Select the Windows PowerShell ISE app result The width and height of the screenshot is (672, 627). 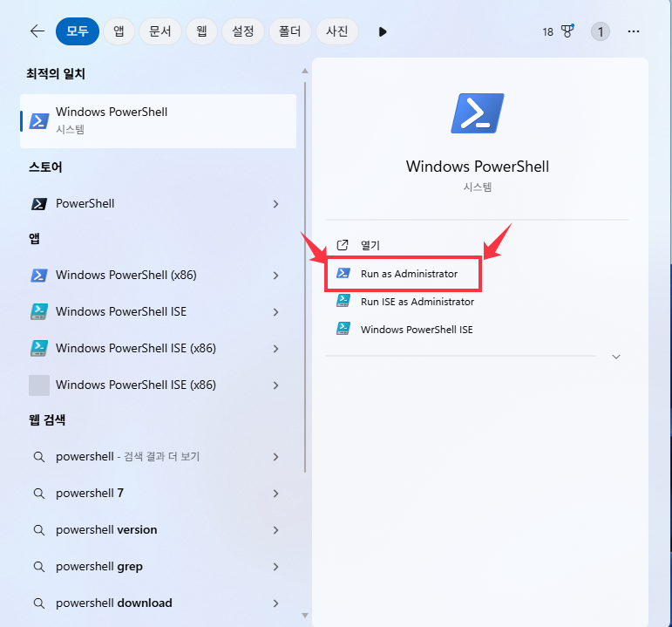158,312
